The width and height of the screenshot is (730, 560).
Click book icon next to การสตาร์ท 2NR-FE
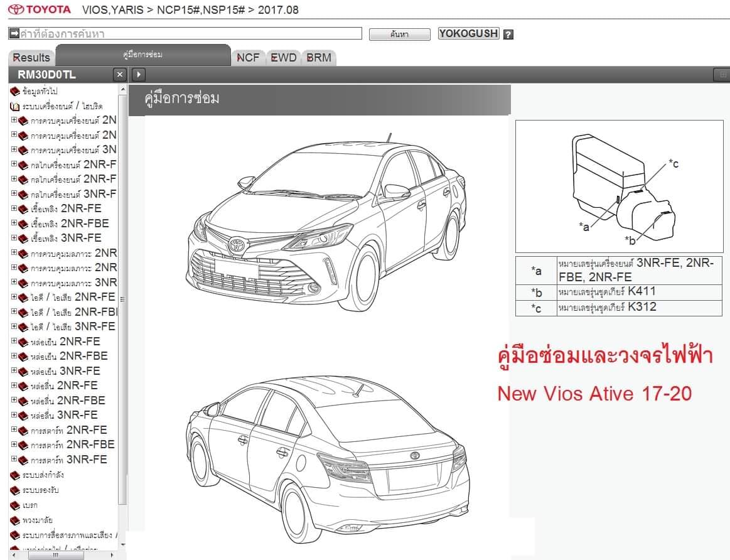coord(23,431)
